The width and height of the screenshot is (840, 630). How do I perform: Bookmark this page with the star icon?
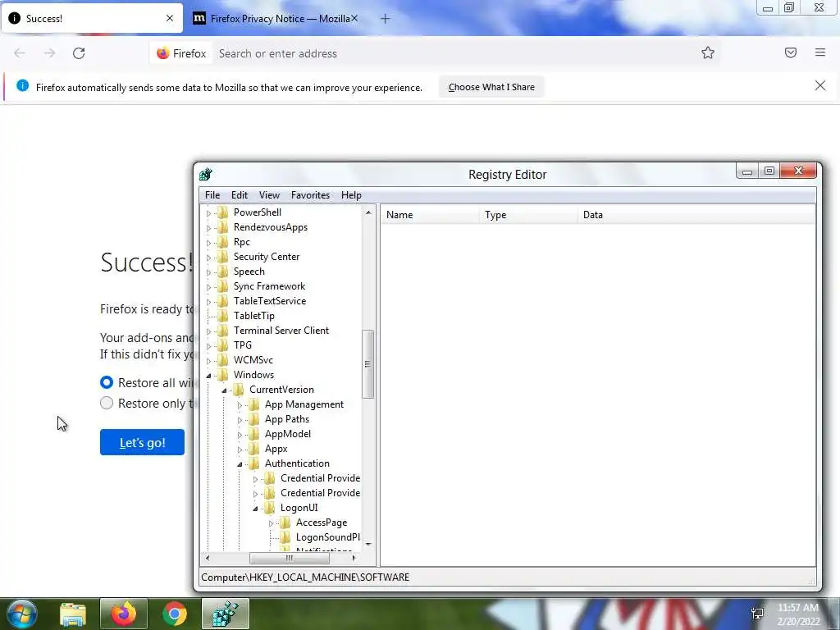pos(708,52)
